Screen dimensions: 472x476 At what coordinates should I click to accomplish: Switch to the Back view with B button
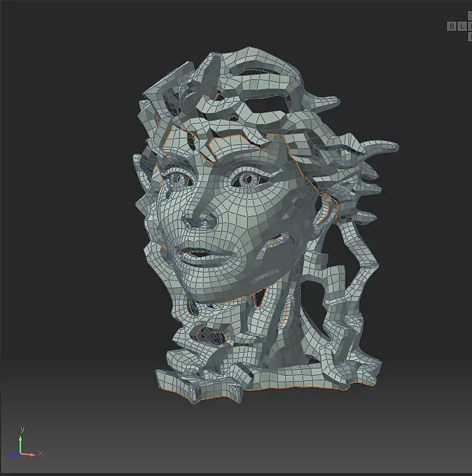point(452,26)
